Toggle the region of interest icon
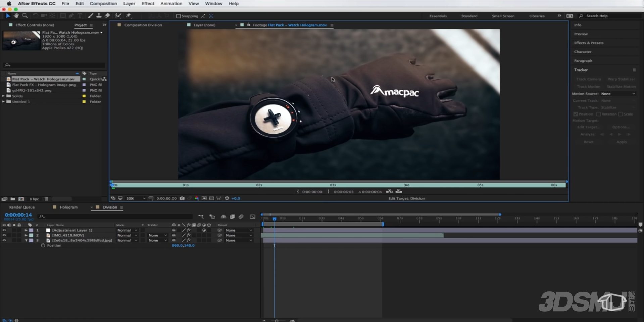The height and width of the screenshot is (322, 644). point(204,198)
